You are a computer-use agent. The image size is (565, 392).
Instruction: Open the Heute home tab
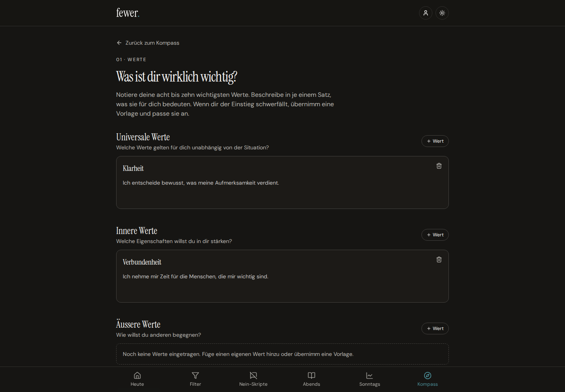[137, 379]
